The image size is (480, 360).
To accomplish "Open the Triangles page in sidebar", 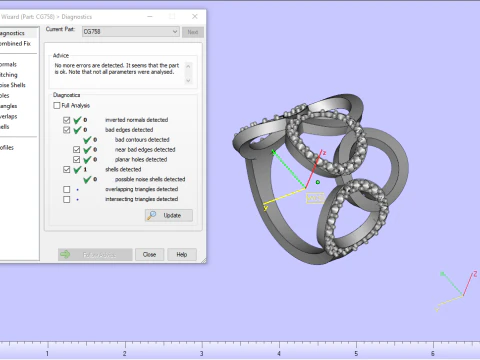I will [9, 106].
